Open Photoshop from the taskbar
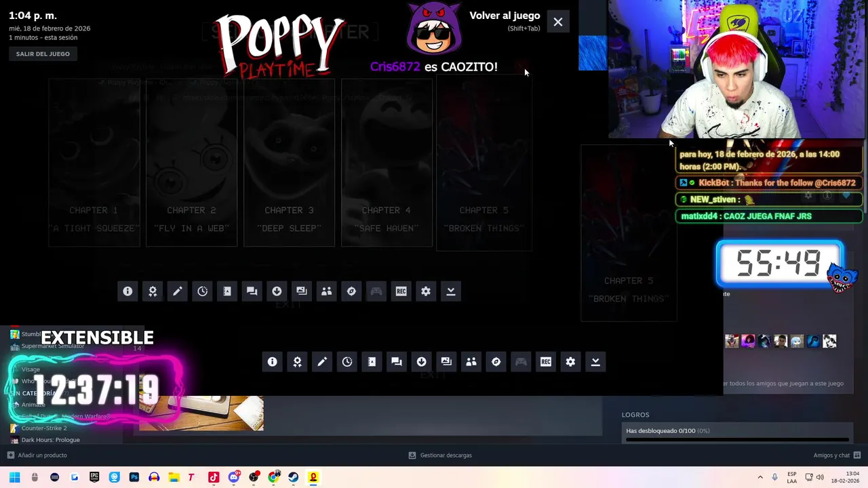The width and height of the screenshot is (868, 488). (x=134, y=477)
